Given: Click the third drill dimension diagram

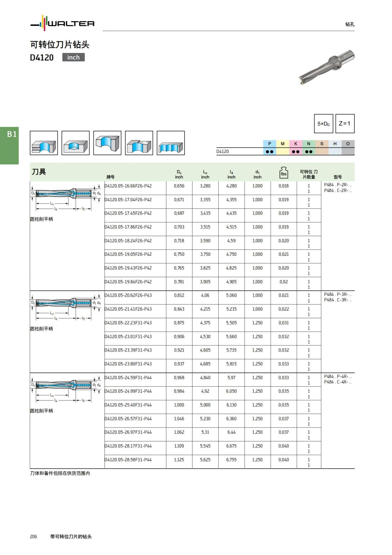Looking at the screenshot, I should click(x=66, y=389).
